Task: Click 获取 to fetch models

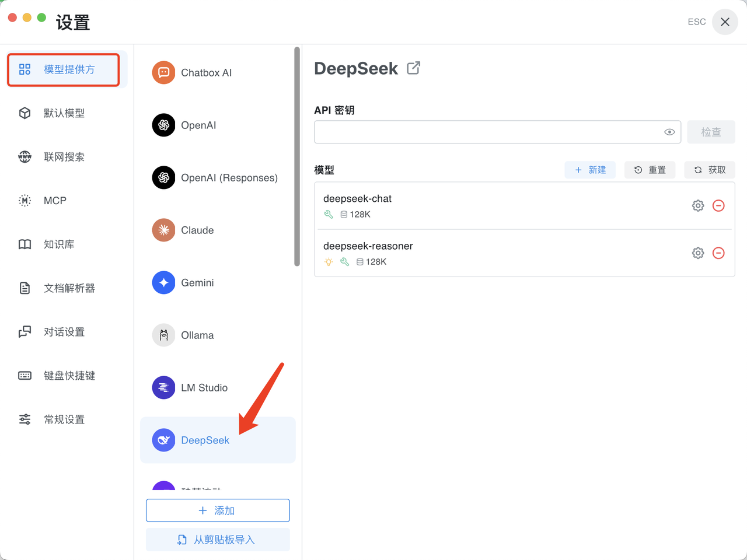Action: click(x=709, y=170)
